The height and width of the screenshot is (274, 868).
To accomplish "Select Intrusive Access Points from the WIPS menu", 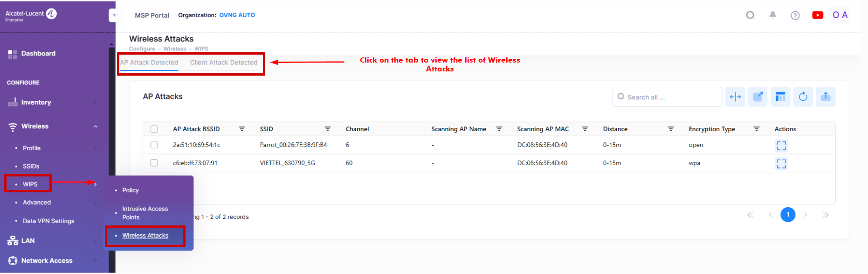I will 145,213.
